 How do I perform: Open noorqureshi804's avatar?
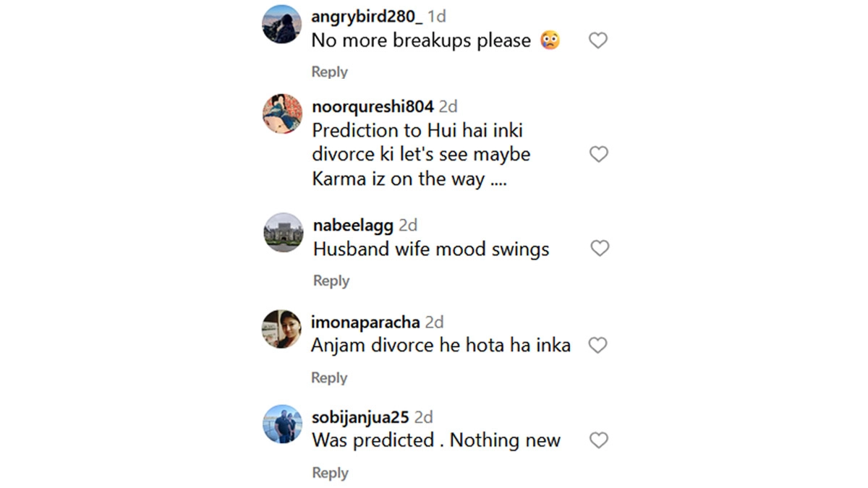(x=281, y=114)
